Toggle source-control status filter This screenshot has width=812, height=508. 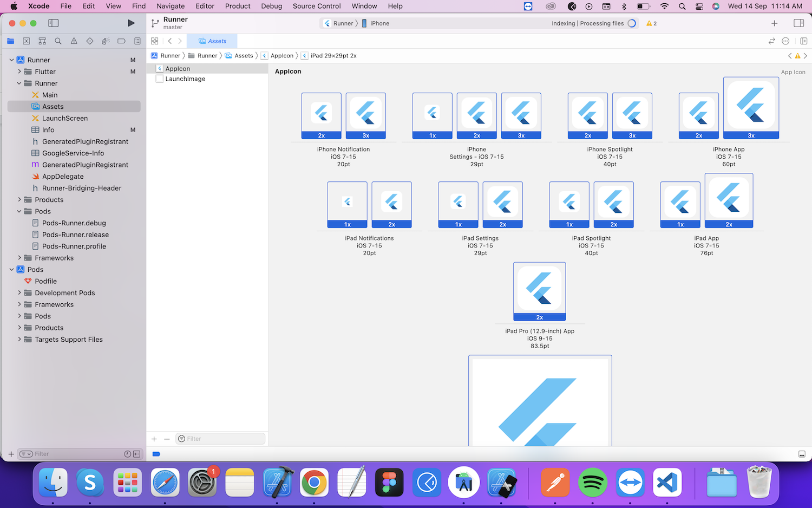point(136,454)
